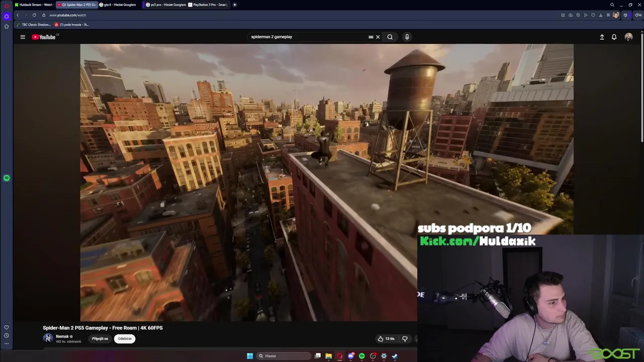Click Opera toolbar snapshot/share icon
The width and height of the screenshot is (644, 362).
563,15
